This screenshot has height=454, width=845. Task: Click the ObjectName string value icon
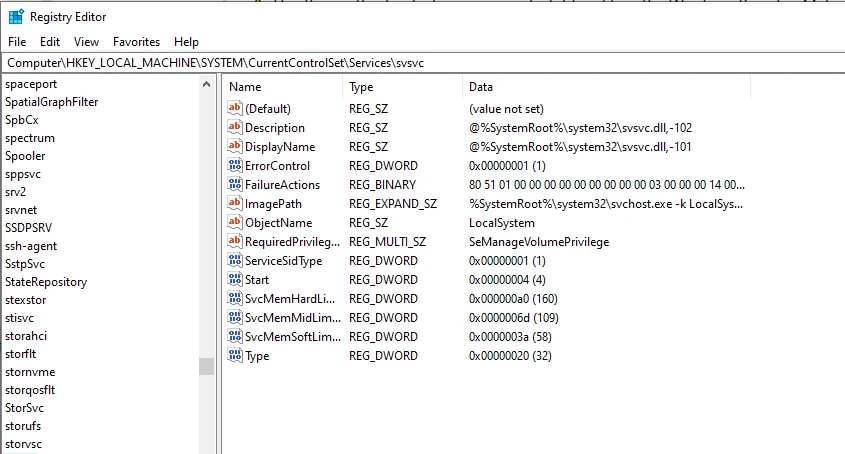point(234,222)
